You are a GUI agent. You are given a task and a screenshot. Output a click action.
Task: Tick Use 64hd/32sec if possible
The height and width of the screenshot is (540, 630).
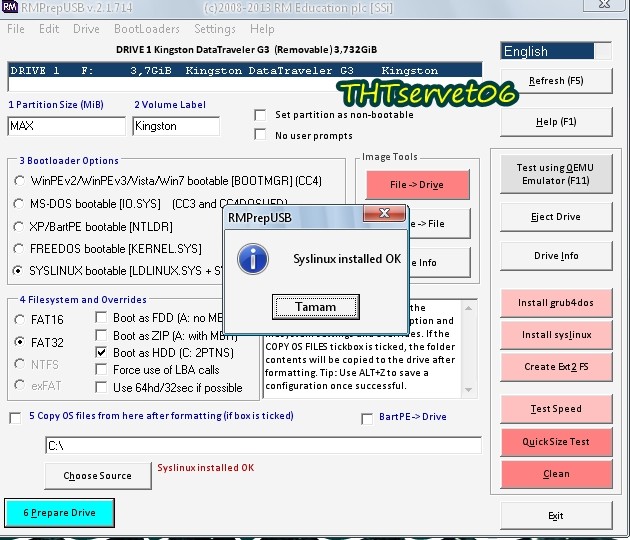101,387
